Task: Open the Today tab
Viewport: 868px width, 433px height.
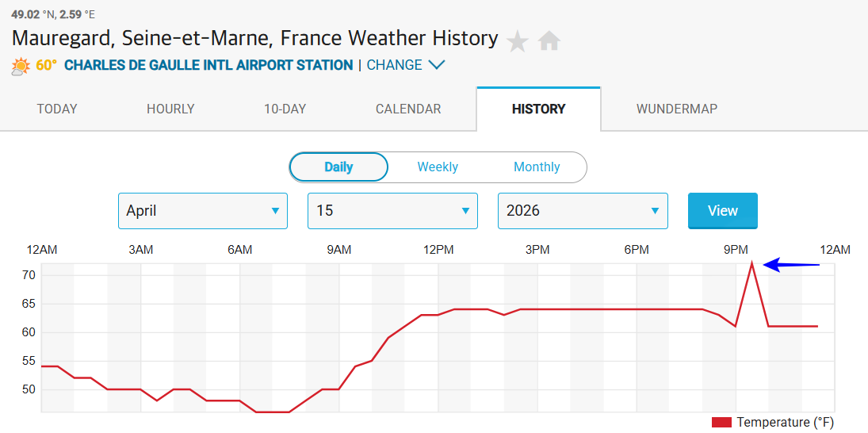Action: tap(57, 109)
